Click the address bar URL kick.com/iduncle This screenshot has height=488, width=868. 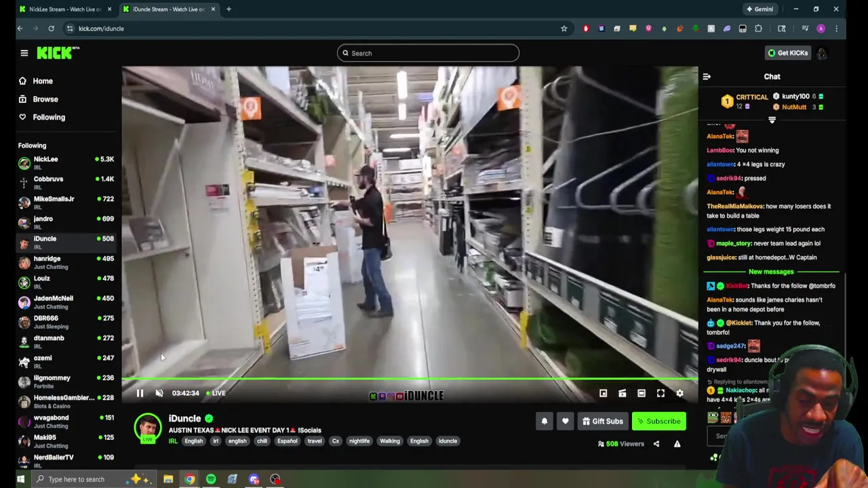(x=101, y=28)
